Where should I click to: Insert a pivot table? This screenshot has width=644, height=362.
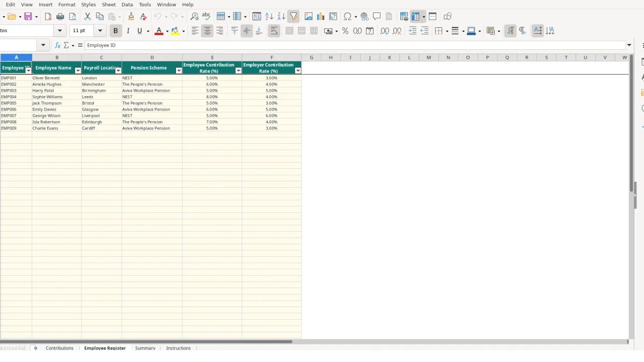333,17
